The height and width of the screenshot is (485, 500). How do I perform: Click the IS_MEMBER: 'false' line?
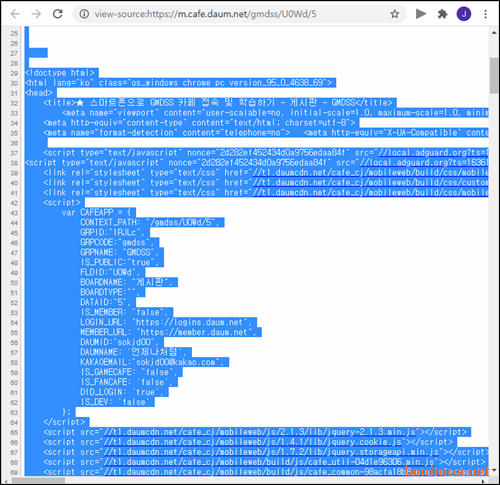coord(124,312)
